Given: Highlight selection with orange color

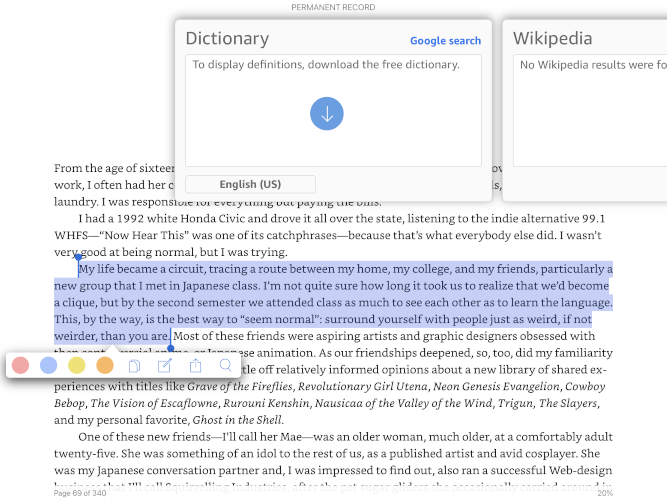Looking at the screenshot, I should 105,365.
